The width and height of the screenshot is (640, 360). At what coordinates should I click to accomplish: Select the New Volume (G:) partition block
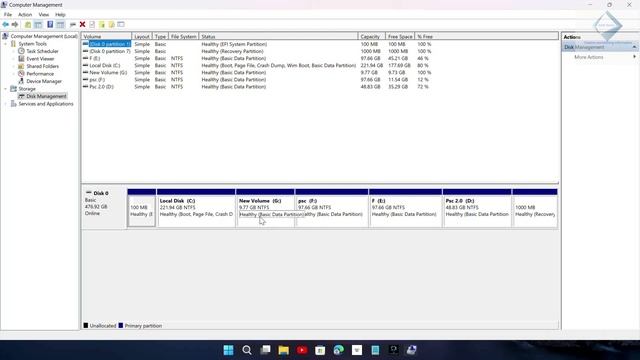tap(265, 209)
